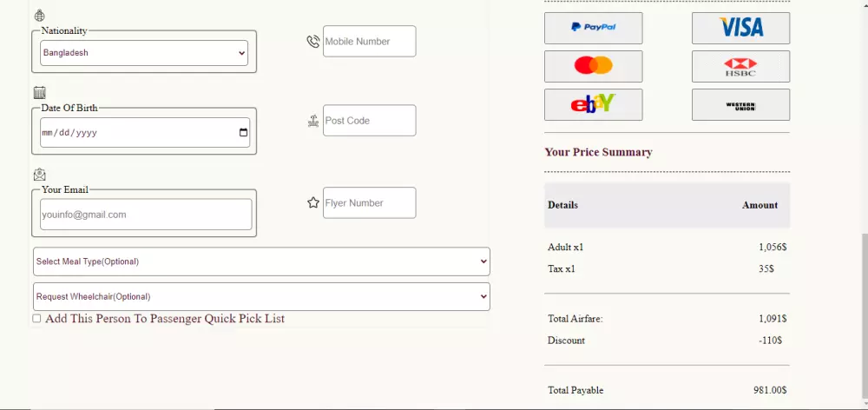Click the star icon beside Flyer Number
This screenshot has height=410, width=868.
click(x=313, y=202)
